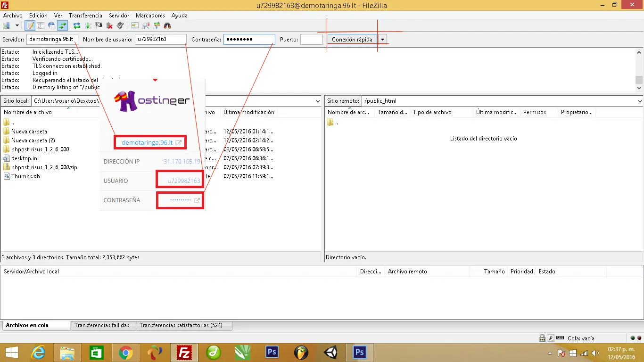Sort remote files by Tipo de archivo
Screen dimensions: 644x362
pyautogui.click(x=442, y=112)
